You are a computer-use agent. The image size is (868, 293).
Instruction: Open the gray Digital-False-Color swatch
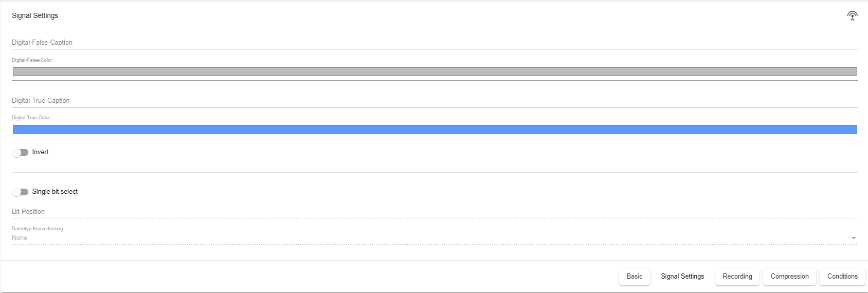pyautogui.click(x=435, y=72)
